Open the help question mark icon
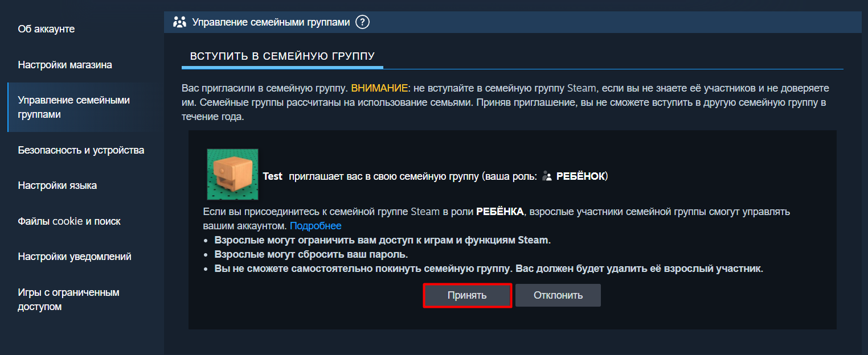This screenshot has height=355, width=868. [362, 22]
